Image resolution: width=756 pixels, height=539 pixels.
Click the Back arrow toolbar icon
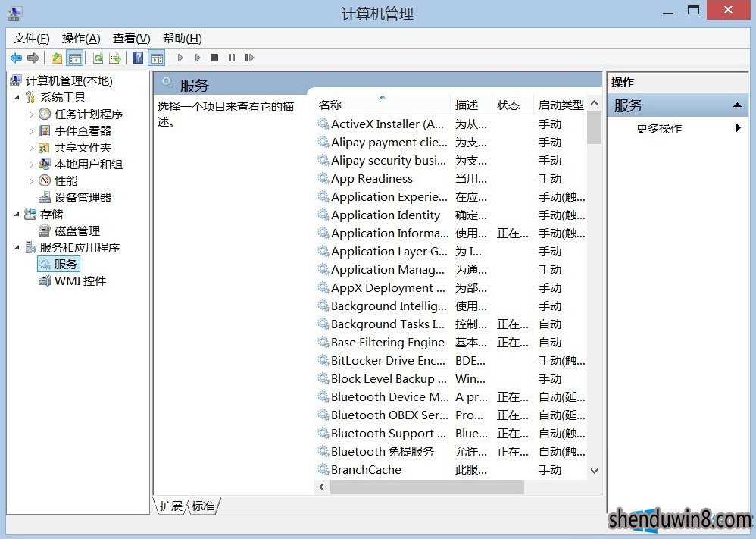pyautogui.click(x=16, y=58)
